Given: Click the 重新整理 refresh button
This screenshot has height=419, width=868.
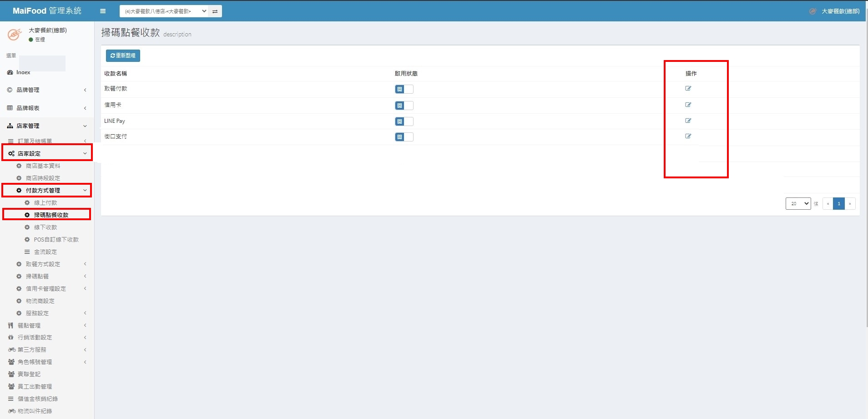Looking at the screenshot, I should pos(123,56).
